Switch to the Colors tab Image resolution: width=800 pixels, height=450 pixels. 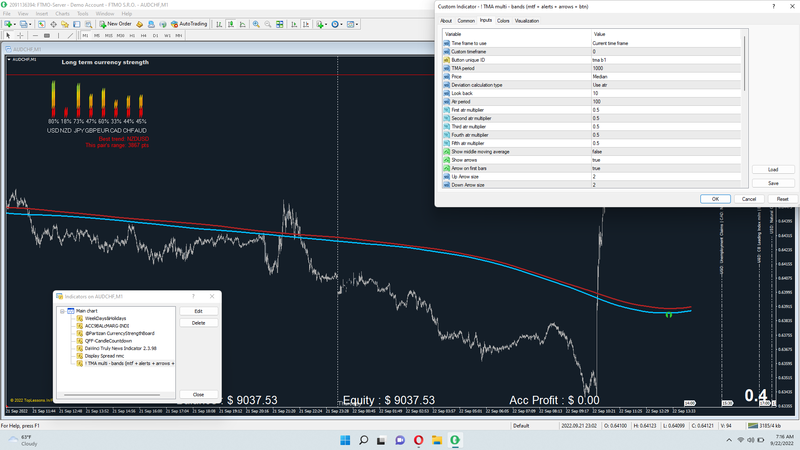503,21
